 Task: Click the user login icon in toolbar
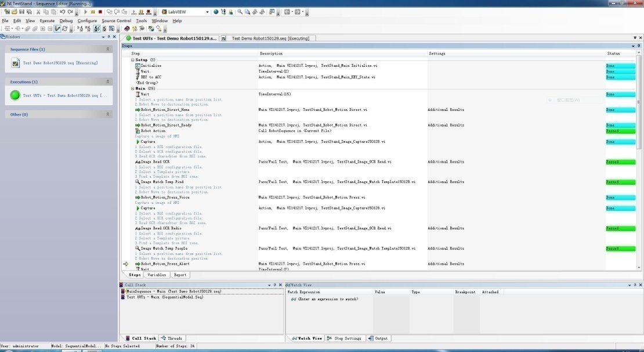point(231,12)
